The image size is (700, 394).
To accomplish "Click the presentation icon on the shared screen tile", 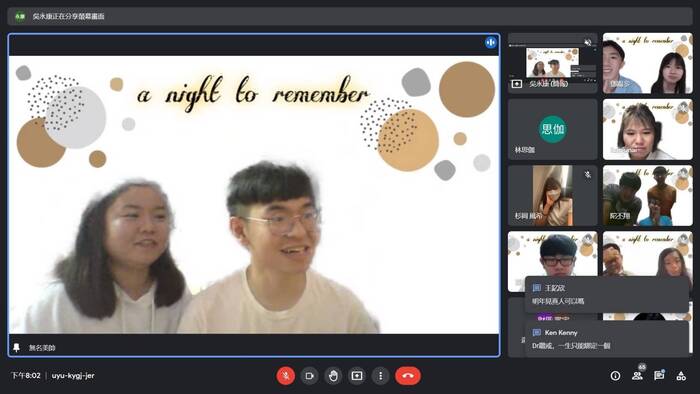I will (x=517, y=83).
